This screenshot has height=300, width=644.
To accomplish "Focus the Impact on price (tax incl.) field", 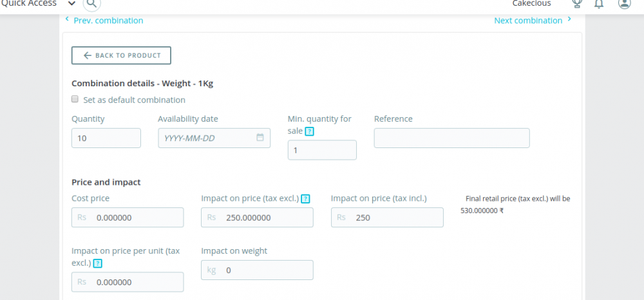I will pyautogui.click(x=387, y=218).
